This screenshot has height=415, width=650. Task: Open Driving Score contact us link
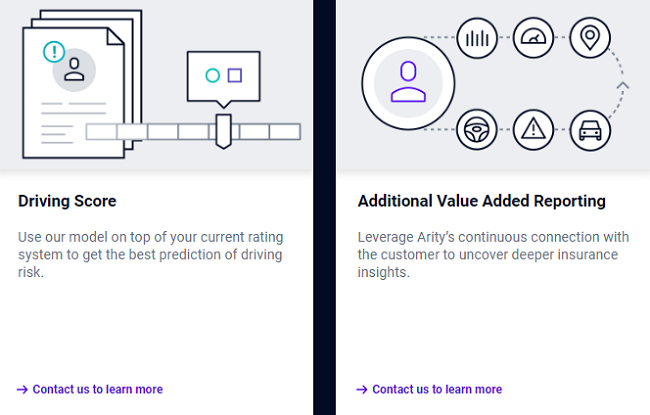pyautogui.click(x=97, y=389)
